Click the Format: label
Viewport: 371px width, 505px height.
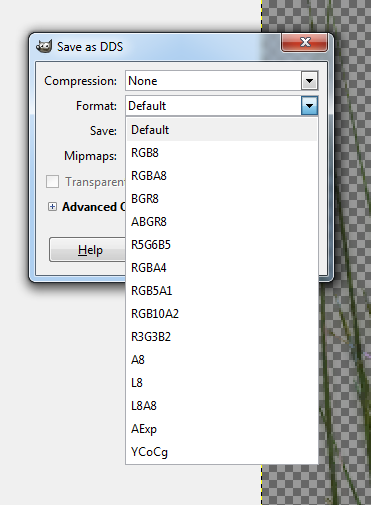coord(96,106)
